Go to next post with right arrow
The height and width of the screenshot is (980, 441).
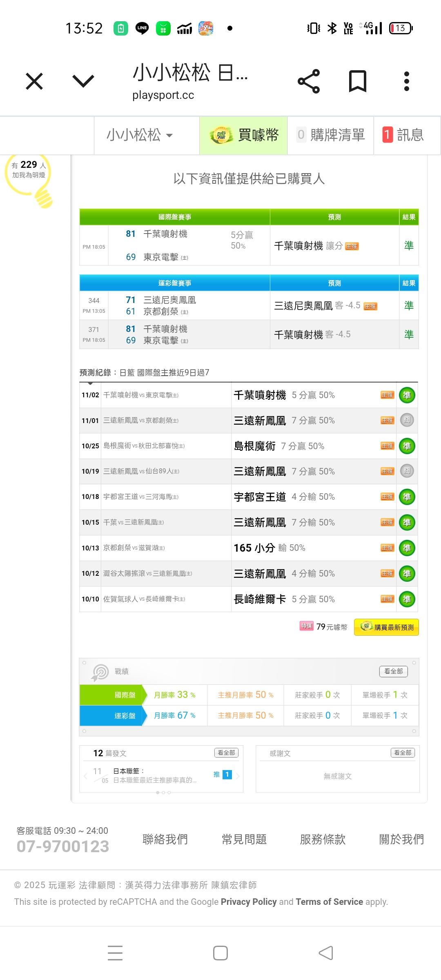tap(238, 775)
